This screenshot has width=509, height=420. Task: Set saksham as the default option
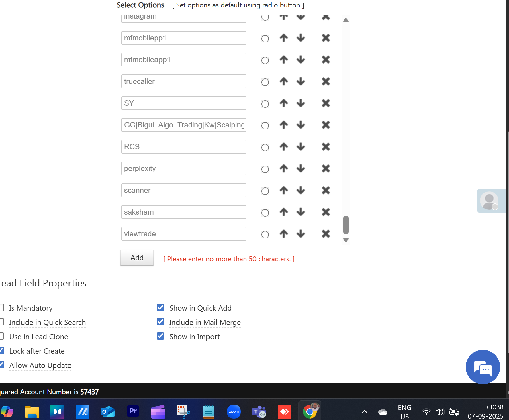coord(265,213)
